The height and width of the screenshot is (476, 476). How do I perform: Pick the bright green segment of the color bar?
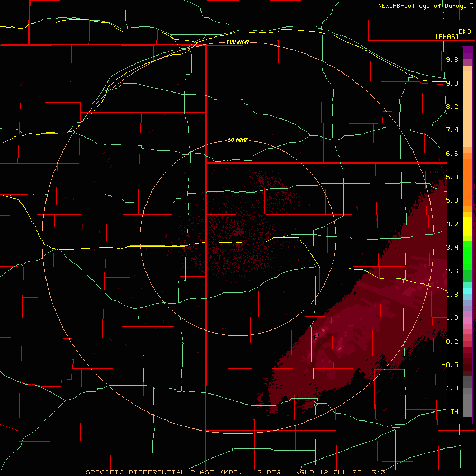(467, 255)
